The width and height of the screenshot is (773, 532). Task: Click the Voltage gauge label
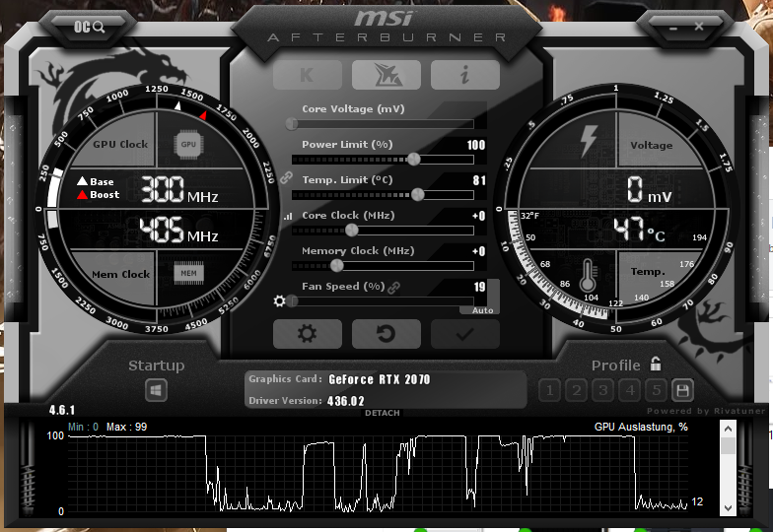click(651, 146)
